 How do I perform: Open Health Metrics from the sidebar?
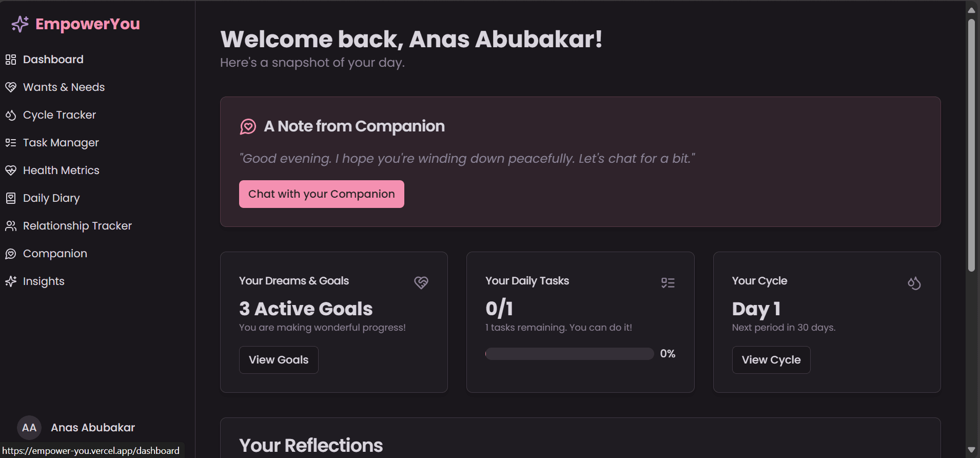tap(61, 170)
